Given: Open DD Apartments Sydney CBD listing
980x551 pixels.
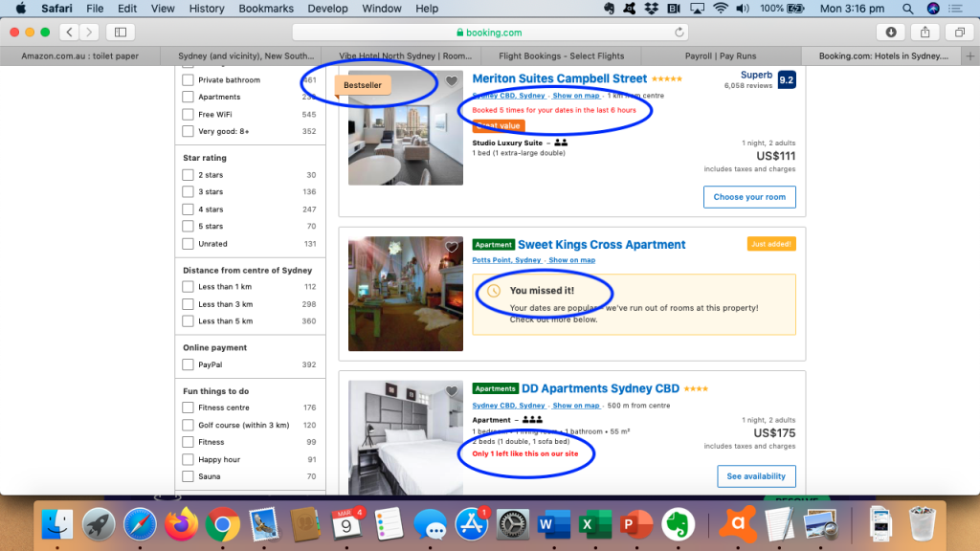Looking at the screenshot, I should point(600,388).
